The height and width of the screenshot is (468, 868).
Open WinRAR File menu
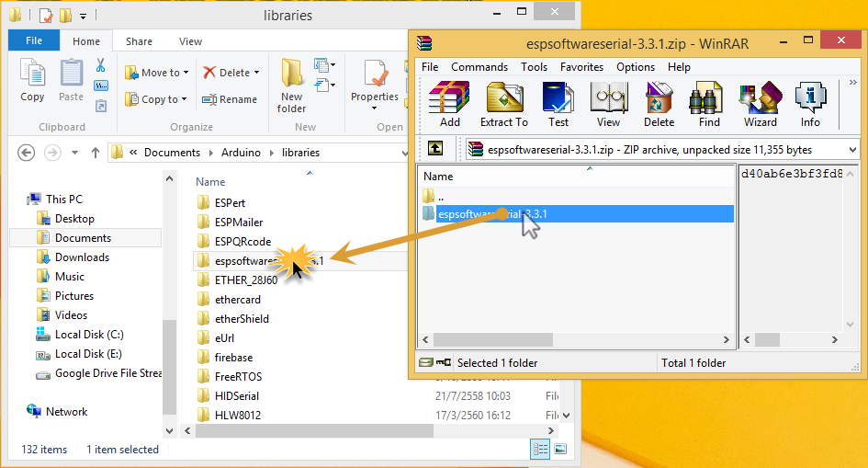click(430, 67)
